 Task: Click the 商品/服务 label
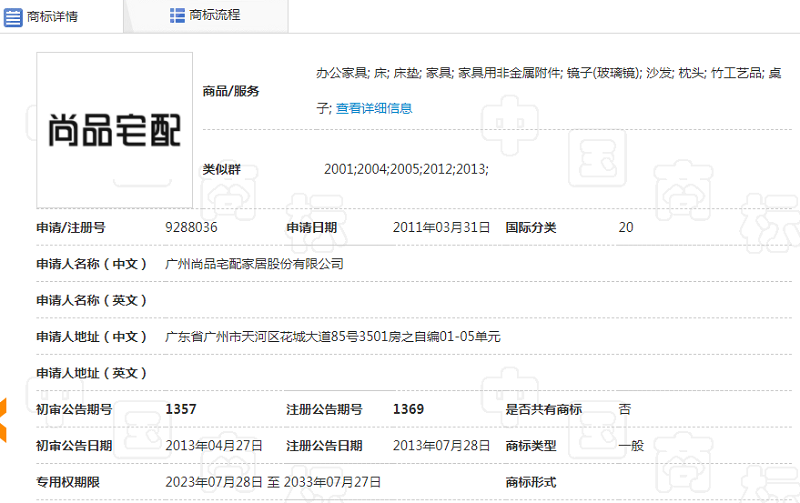[231, 91]
